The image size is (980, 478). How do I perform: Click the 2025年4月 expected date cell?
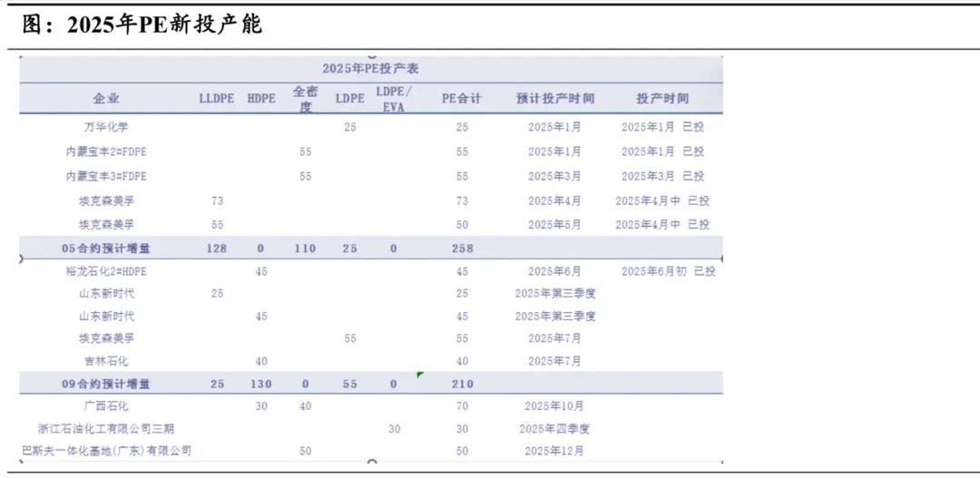tap(554, 201)
